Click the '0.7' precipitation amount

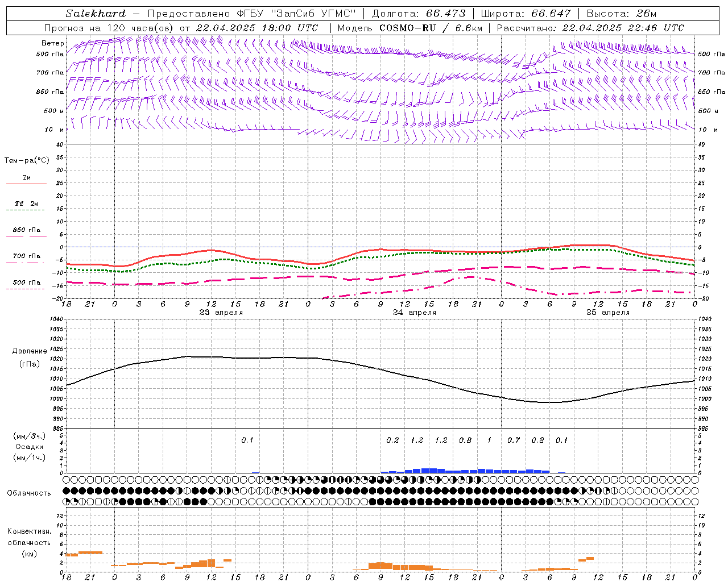pos(514,440)
